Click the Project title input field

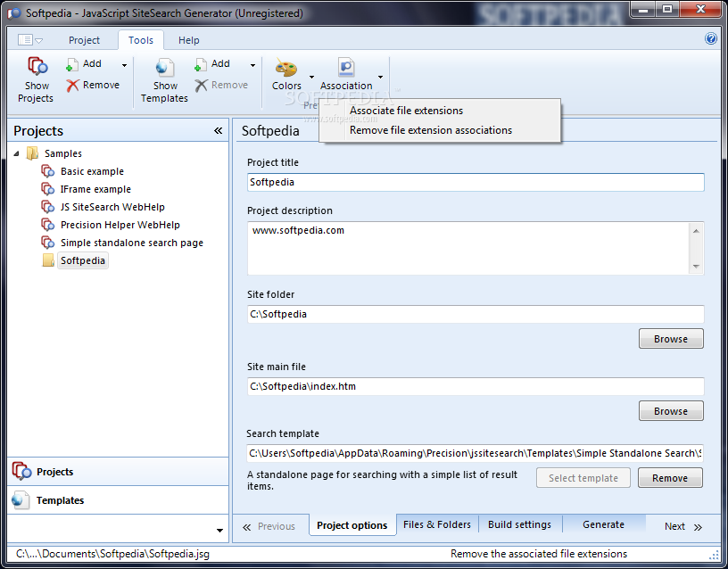pos(476,182)
